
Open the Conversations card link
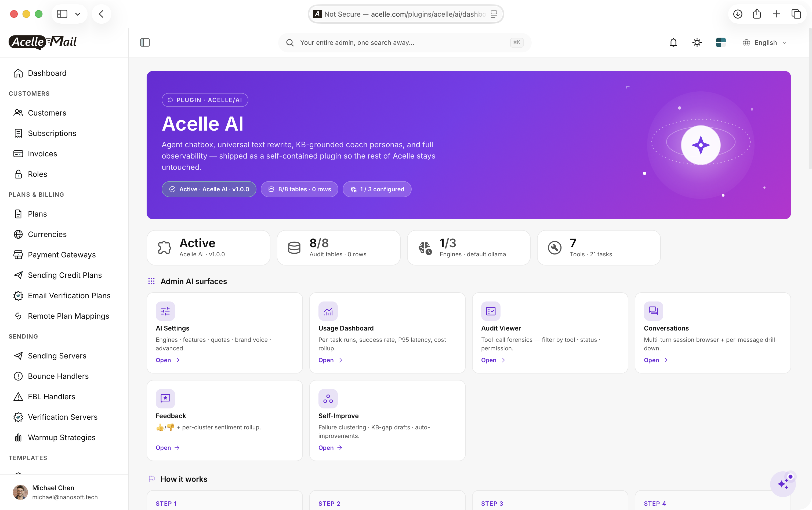(x=656, y=360)
